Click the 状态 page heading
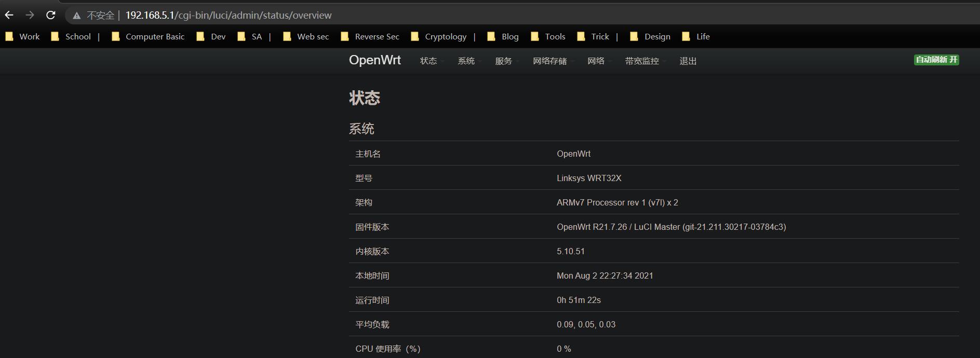 365,98
